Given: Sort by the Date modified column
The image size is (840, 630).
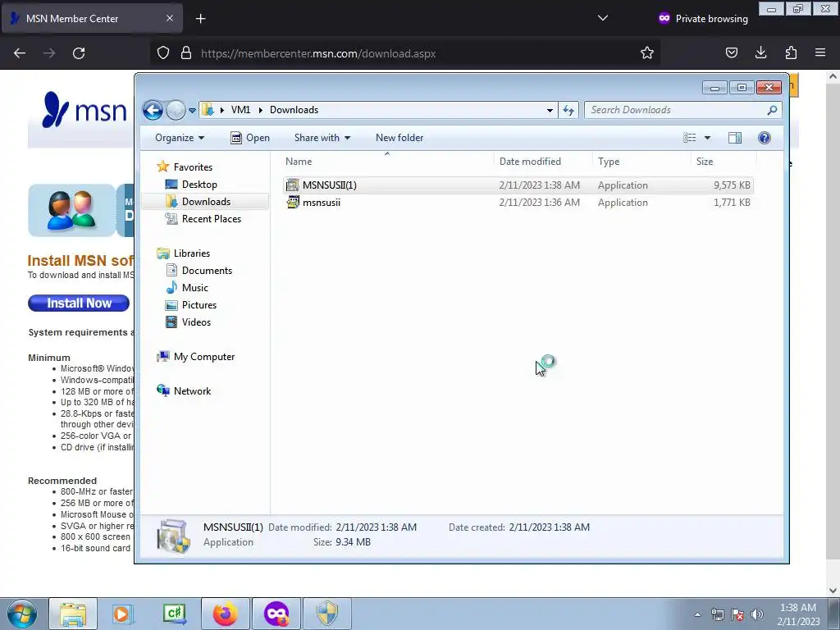Looking at the screenshot, I should point(543,162).
